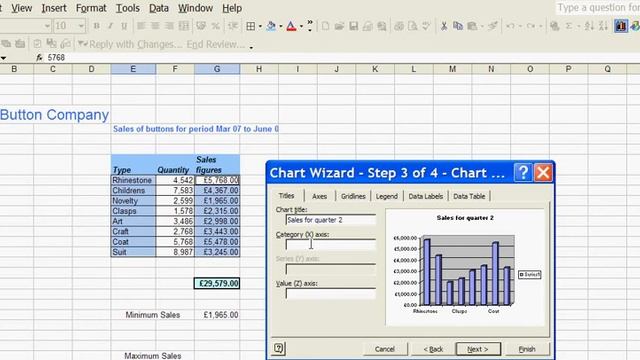Click the Cut scissors icon
The width and height of the screenshot is (640, 360).
[444, 26]
